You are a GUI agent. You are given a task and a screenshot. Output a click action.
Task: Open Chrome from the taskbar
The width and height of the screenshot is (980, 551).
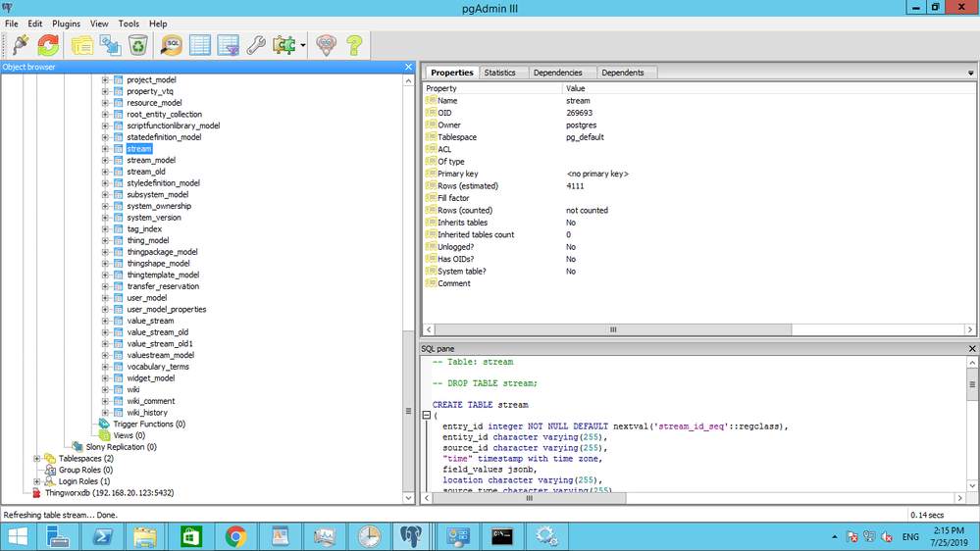point(235,536)
